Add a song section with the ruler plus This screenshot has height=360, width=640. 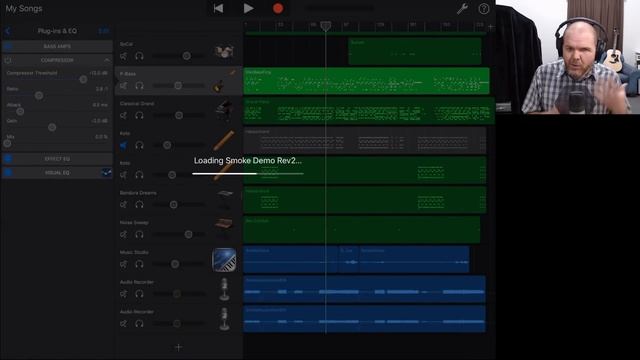click(491, 27)
